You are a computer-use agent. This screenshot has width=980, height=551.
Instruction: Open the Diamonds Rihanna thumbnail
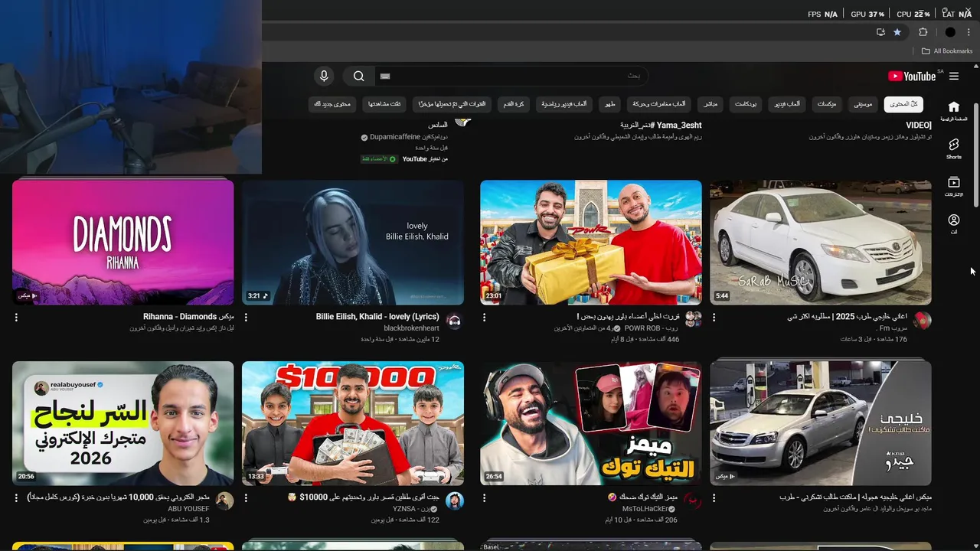123,243
